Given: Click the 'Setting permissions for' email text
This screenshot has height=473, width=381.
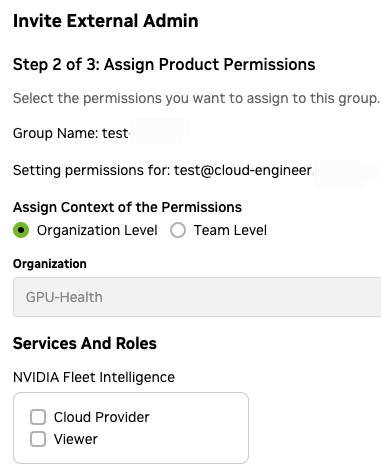Looking at the screenshot, I should pyautogui.click(x=163, y=170).
